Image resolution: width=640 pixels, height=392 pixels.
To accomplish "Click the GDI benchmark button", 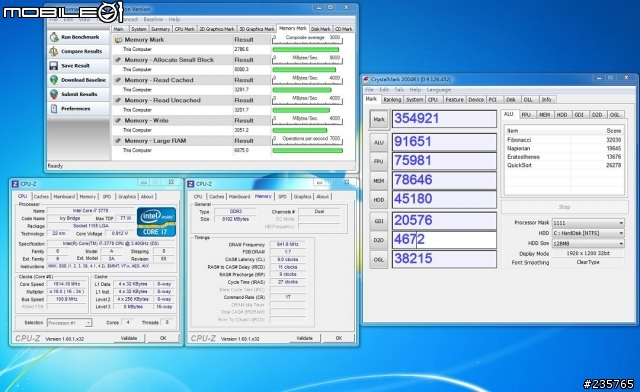I will pyautogui.click(x=379, y=221).
